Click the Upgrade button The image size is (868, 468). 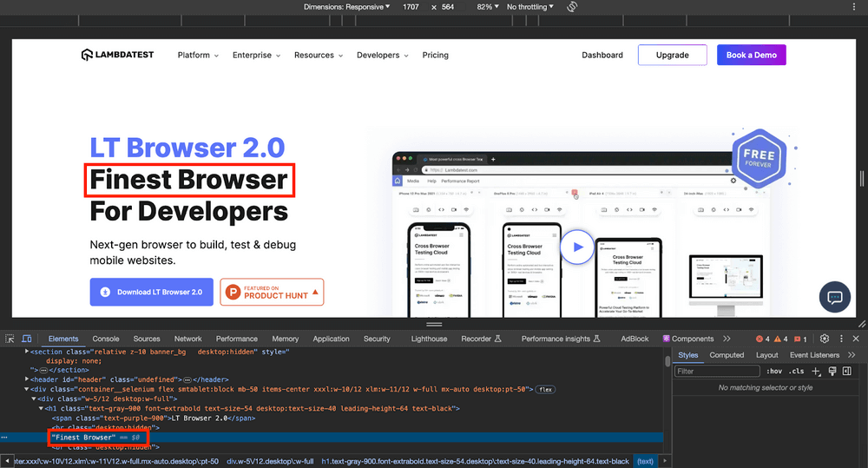click(x=673, y=55)
